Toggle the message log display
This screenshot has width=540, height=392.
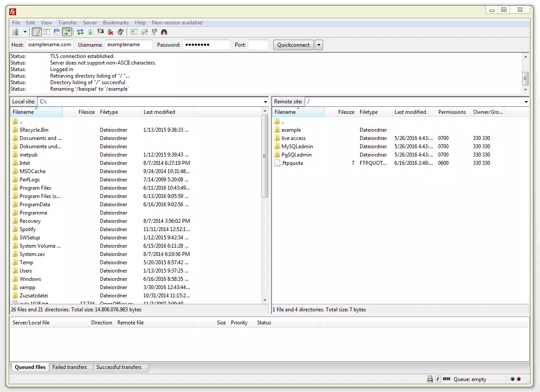[x=37, y=32]
